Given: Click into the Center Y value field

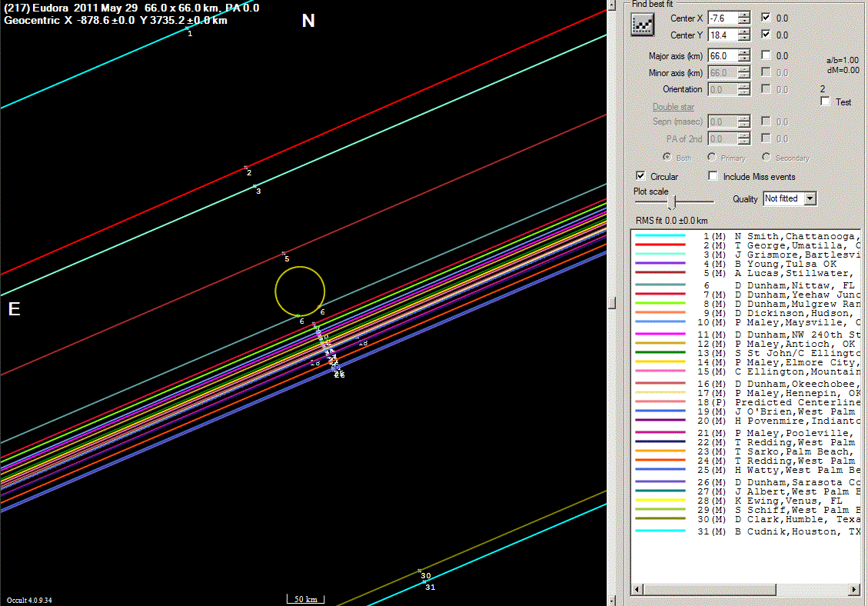Looking at the screenshot, I should click(723, 35).
